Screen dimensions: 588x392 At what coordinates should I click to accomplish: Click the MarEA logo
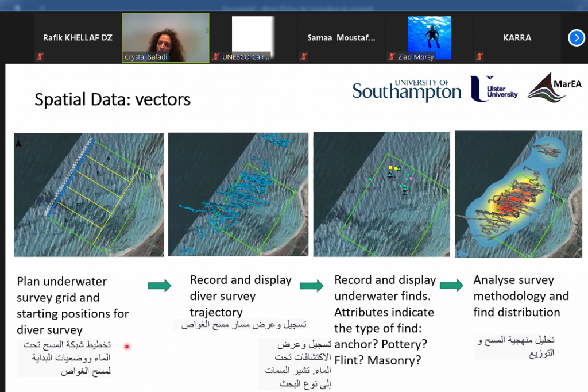click(555, 87)
